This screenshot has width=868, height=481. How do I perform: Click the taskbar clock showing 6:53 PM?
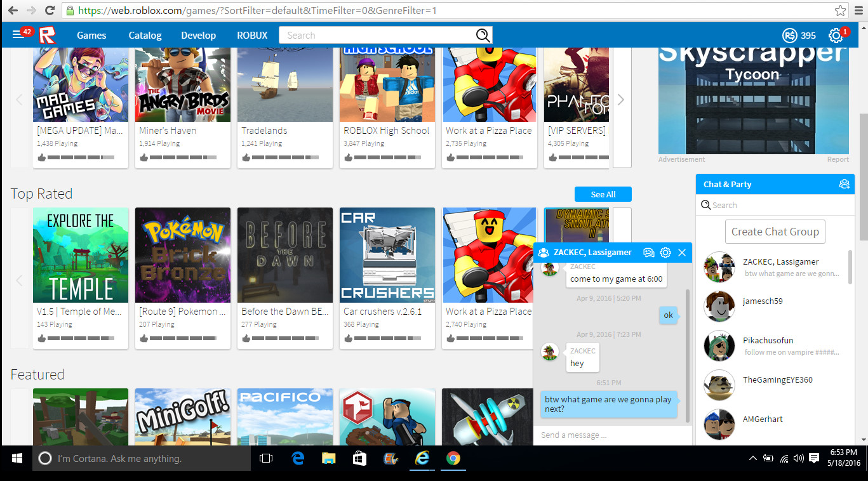point(843,458)
